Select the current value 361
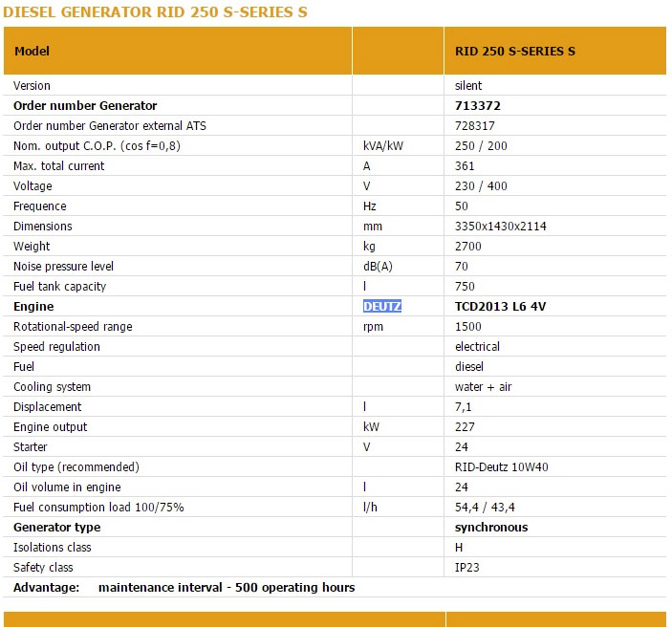672x628 pixels. 465,166
